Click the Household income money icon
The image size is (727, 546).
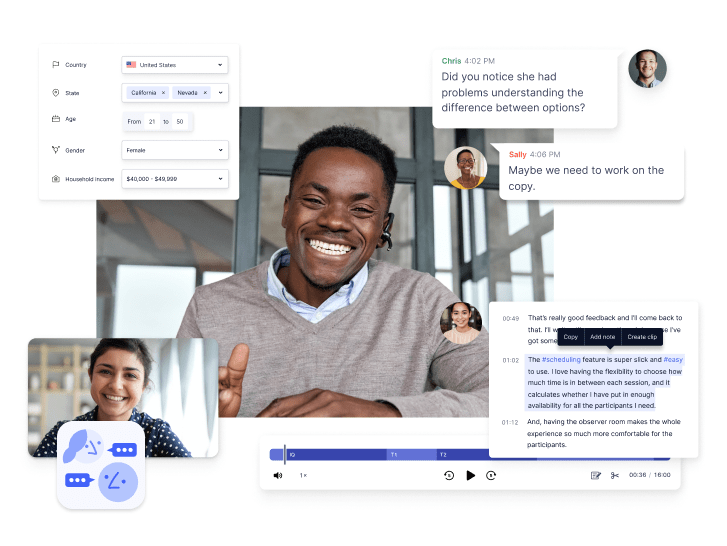pyautogui.click(x=56, y=178)
